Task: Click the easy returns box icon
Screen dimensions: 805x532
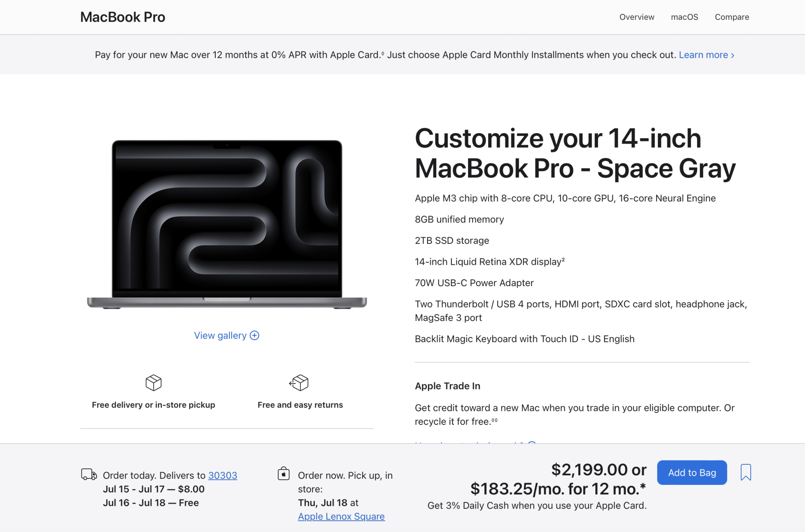Action: pyautogui.click(x=299, y=383)
